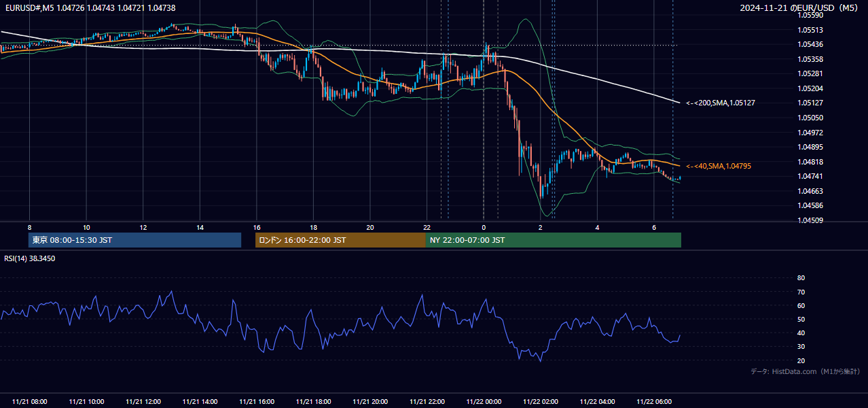Click price axis label 1.04586
The width and height of the screenshot is (868, 408).
[x=810, y=205]
